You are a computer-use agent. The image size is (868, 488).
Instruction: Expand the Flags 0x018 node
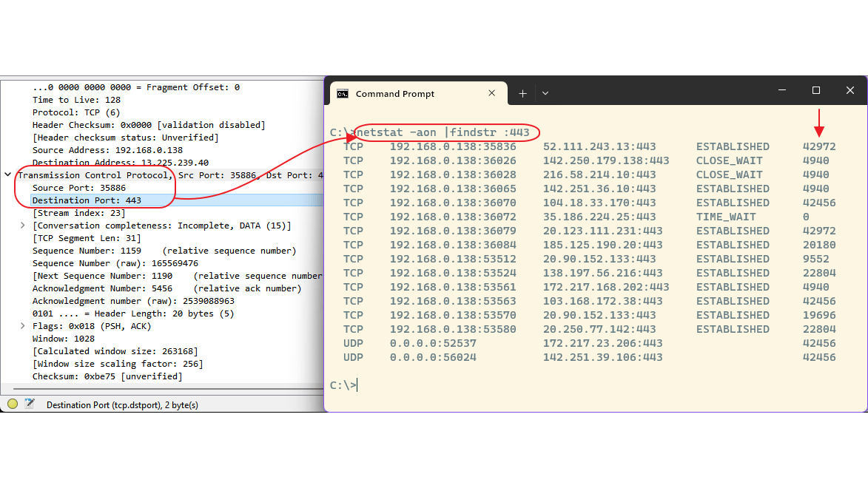23,326
